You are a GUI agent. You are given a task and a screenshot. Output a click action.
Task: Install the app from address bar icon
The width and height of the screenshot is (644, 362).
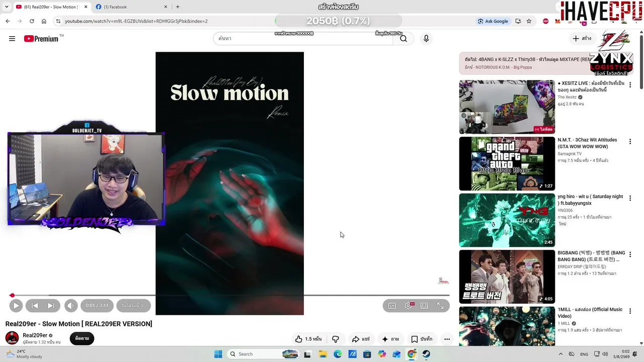pyautogui.click(x=518, y=21)
